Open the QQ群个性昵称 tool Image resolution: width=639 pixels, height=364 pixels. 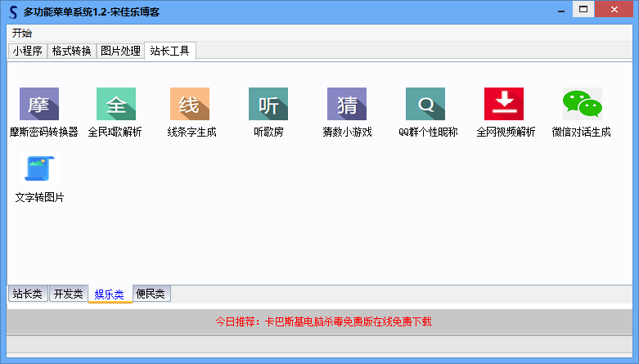coord(425,105)
